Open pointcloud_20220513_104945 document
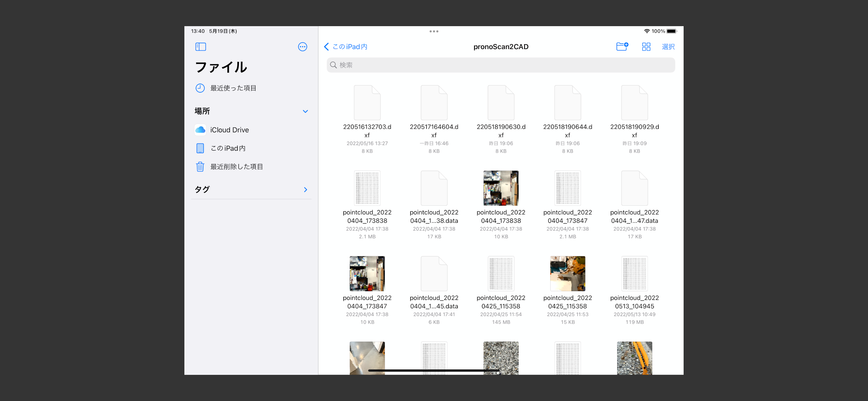868x401 pixels. (634, 291)
